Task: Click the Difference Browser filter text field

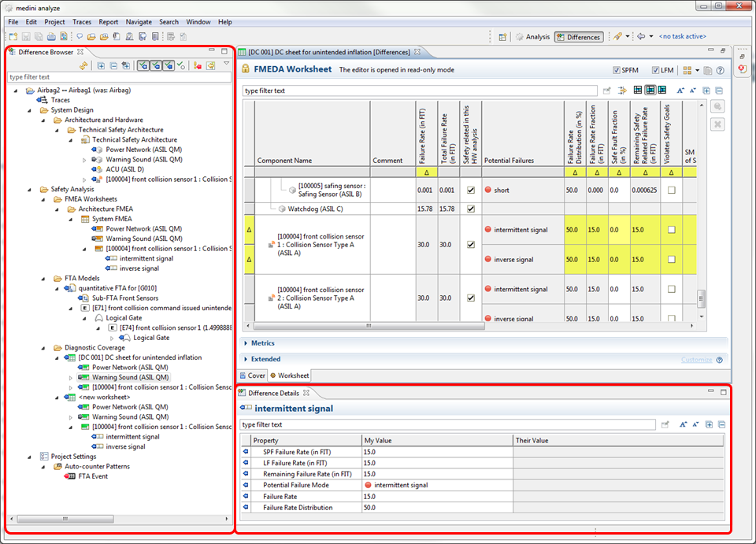Action: pyautogui.click(x=118, y=77)
